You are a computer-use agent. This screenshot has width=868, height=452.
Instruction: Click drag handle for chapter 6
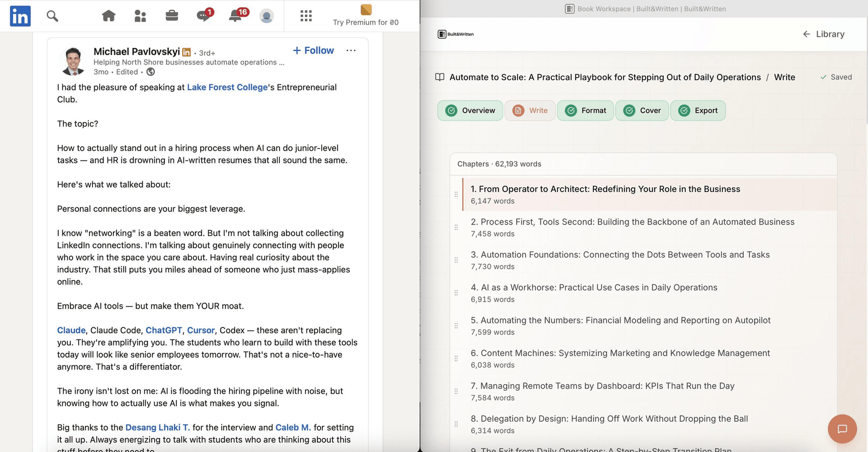tap(456, 359)
